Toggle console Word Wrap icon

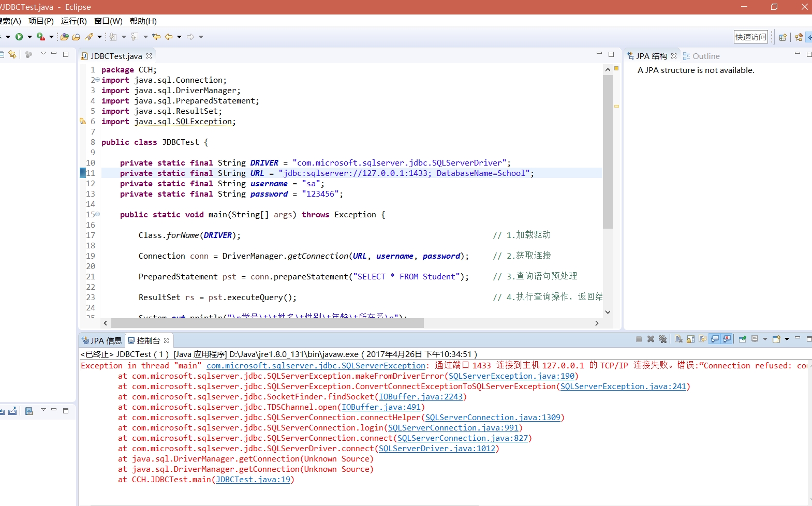point(702,339)
